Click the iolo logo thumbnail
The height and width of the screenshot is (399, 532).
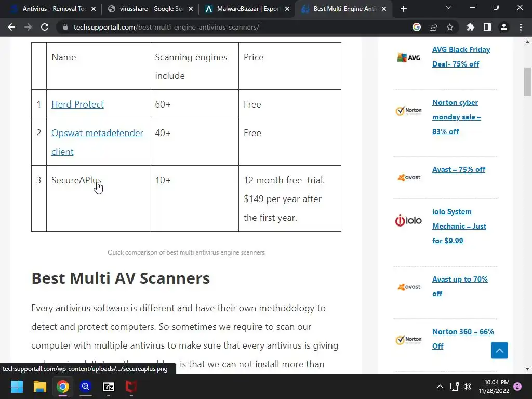[x=408, y=220]
